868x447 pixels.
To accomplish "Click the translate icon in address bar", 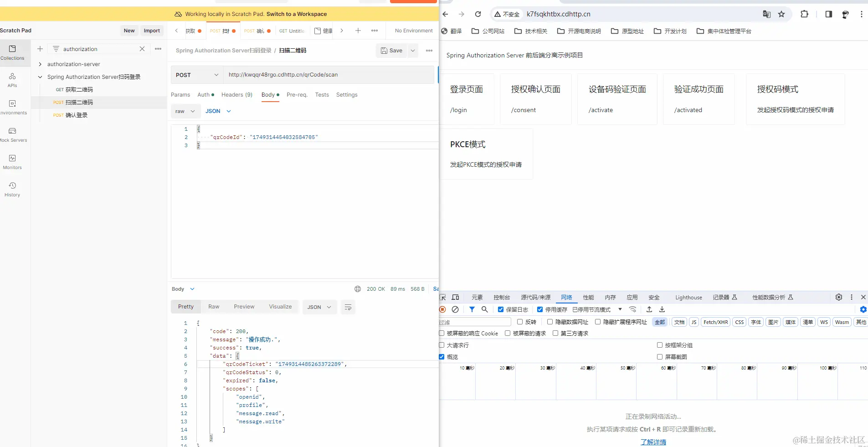I will (767, 14).
